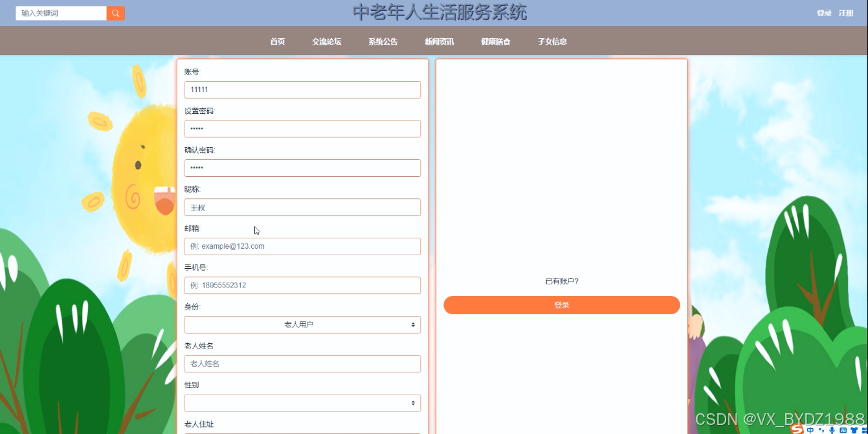Click the 设置密码 password field
The image size is (868, 434).
point(302,129)
